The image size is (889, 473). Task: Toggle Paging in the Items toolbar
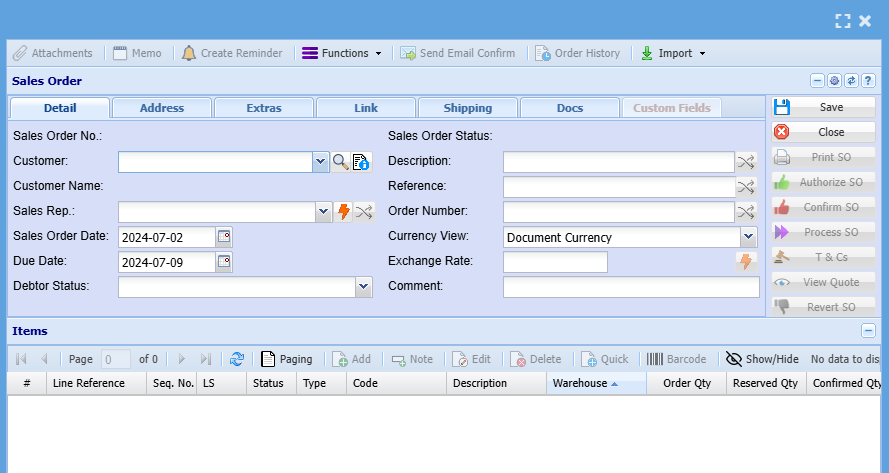[286, 359]
